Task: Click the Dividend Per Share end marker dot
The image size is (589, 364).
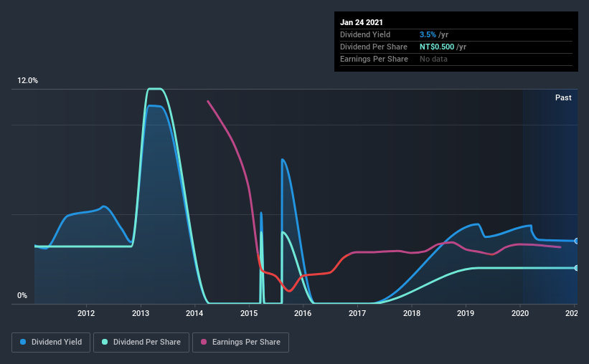Action: 576,268
